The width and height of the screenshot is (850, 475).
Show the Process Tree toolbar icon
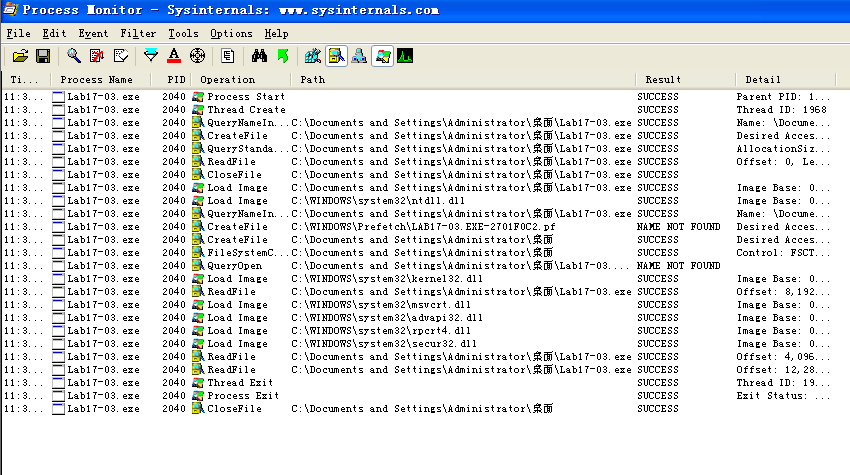click(x=228, y=56)
